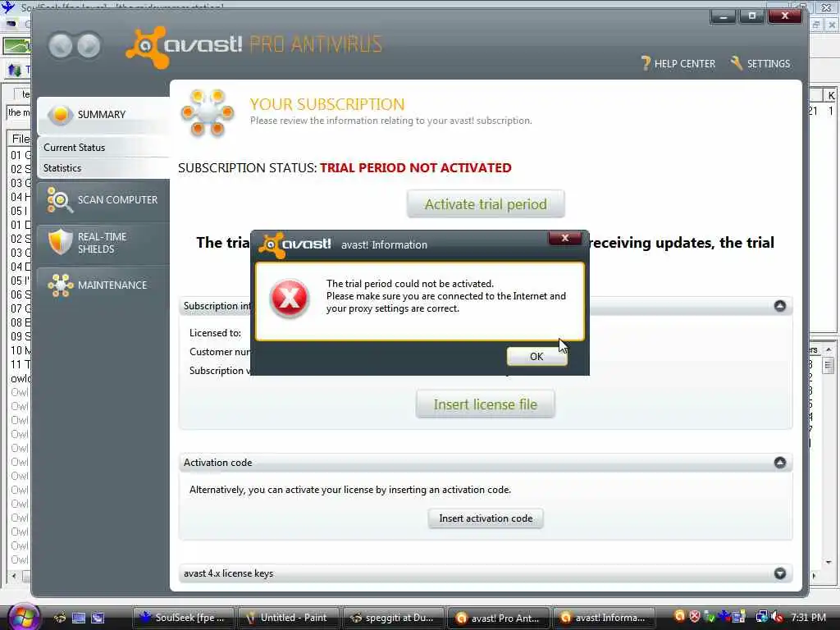Open the Maintenance section
Image resolution: width=840 pixels, height=630 pixels.
(103, 285)
